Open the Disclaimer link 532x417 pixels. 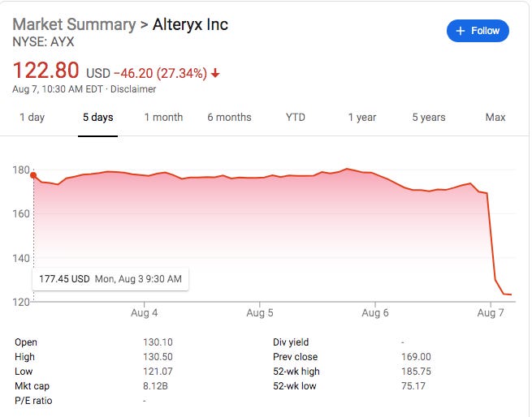[133, 89]
